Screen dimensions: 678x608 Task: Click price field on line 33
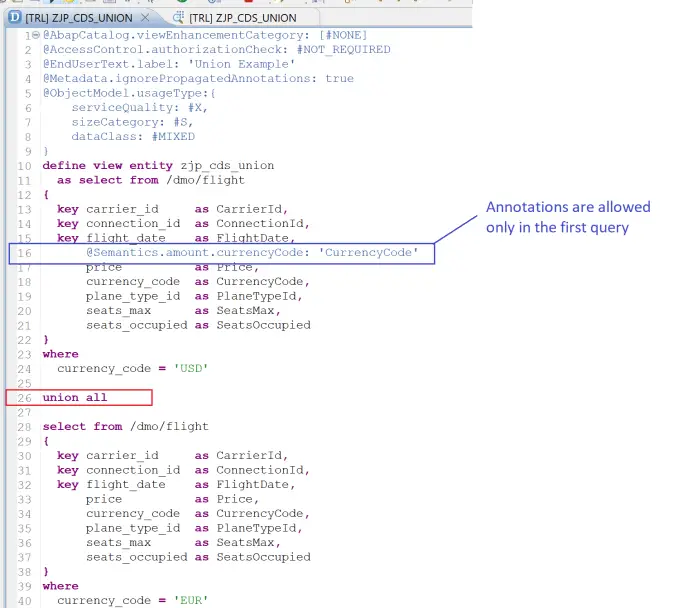point(104,499)
